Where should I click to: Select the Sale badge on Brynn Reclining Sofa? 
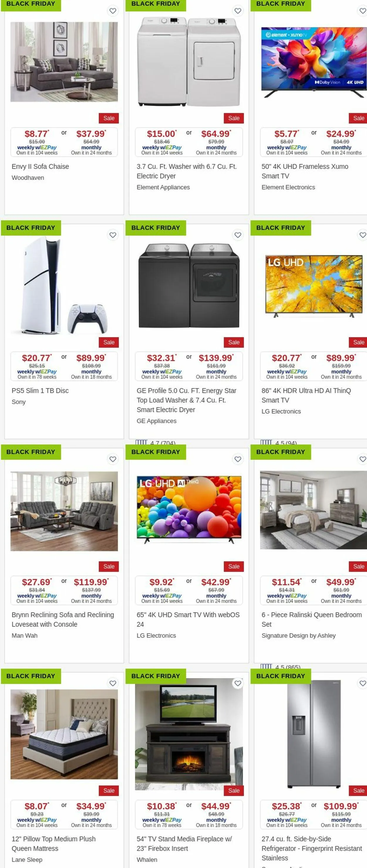109,566
